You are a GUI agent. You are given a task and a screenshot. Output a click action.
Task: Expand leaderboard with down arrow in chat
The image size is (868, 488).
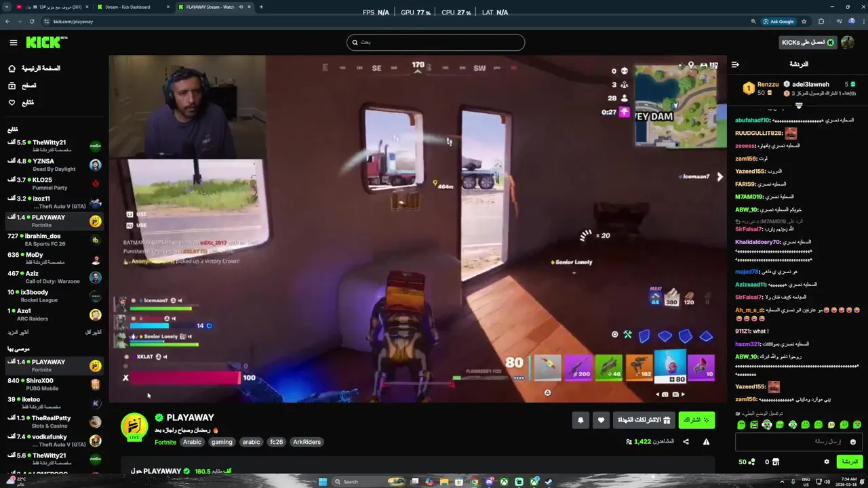799,105
